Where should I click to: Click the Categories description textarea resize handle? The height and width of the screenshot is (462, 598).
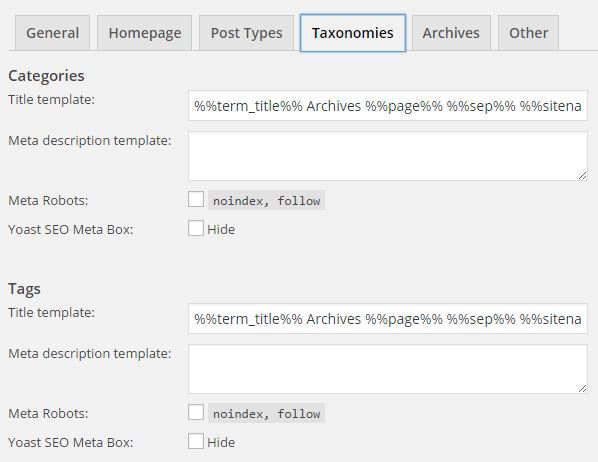click(x=582, y=175)
